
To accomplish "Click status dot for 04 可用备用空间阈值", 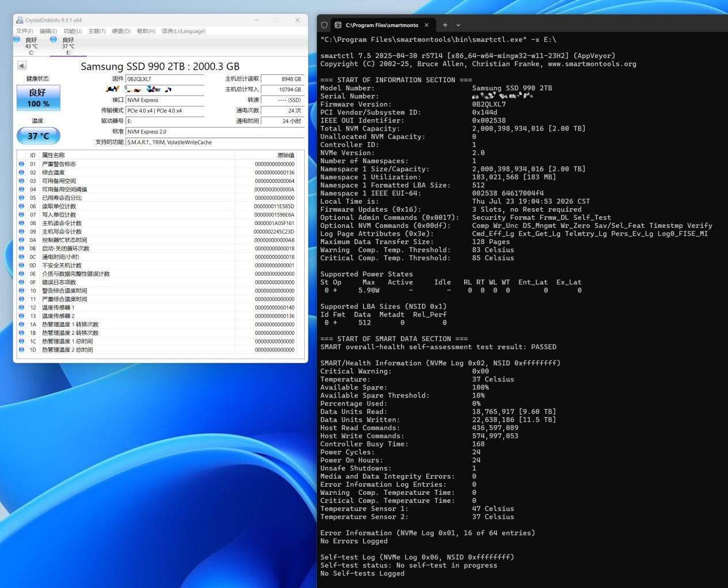I will click(22, 189).
